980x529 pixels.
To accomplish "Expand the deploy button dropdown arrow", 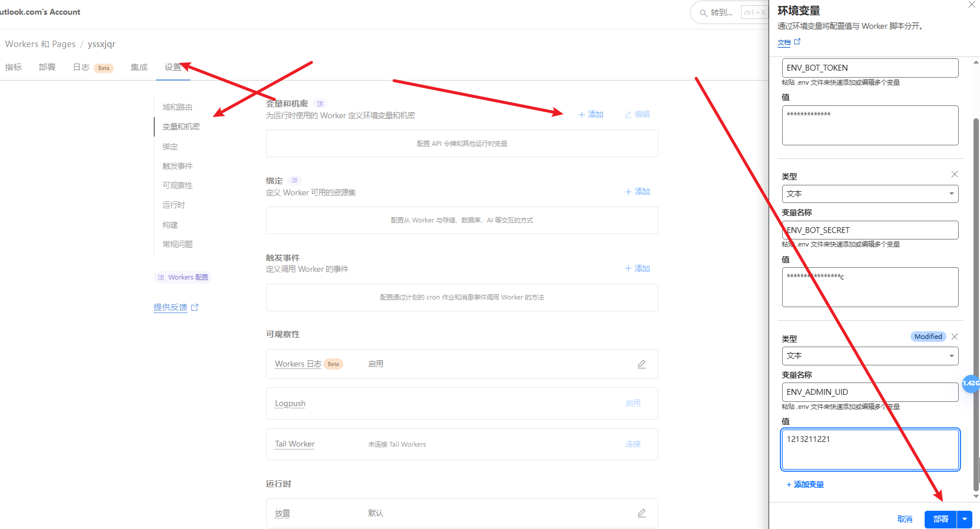I will click(x=965, y=519).
